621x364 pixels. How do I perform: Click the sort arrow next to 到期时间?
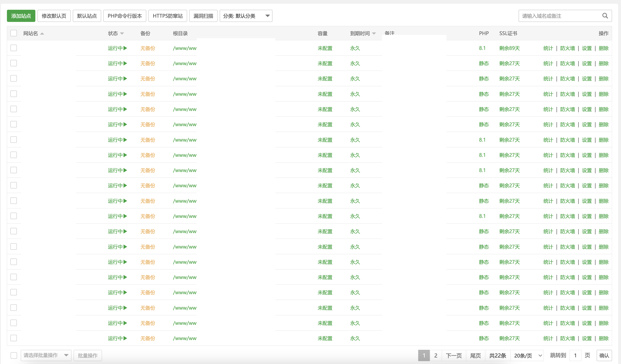(x=374, y=33)
